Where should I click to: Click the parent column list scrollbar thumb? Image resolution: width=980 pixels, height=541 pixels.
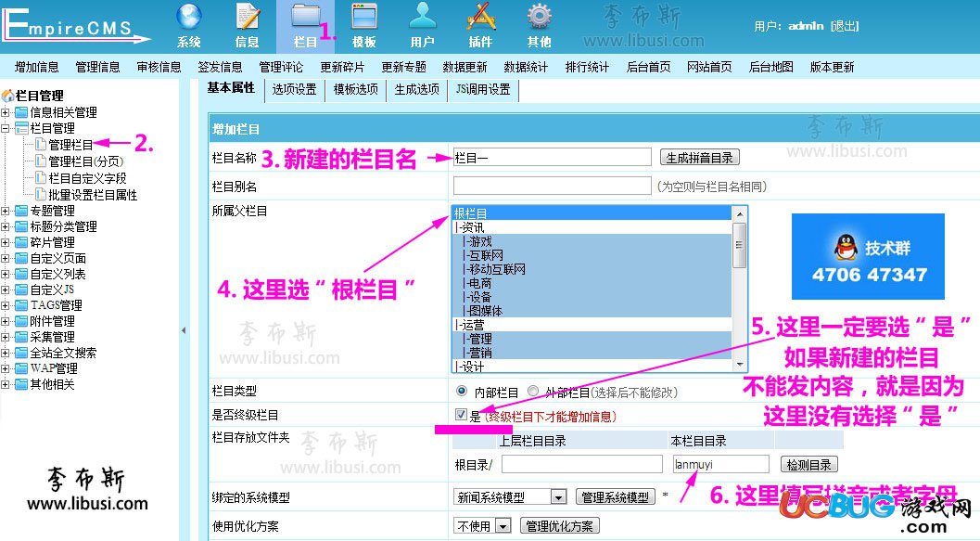pos(739,245)
